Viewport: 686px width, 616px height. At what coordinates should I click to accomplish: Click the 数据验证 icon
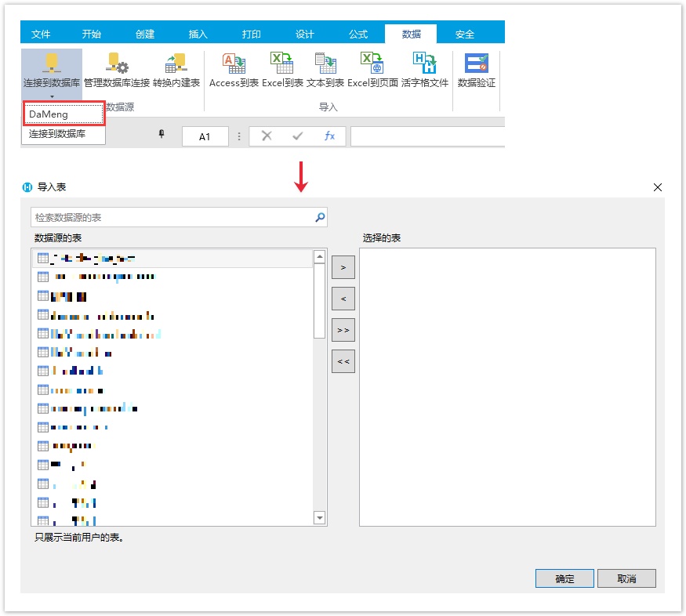click(477, 64)
